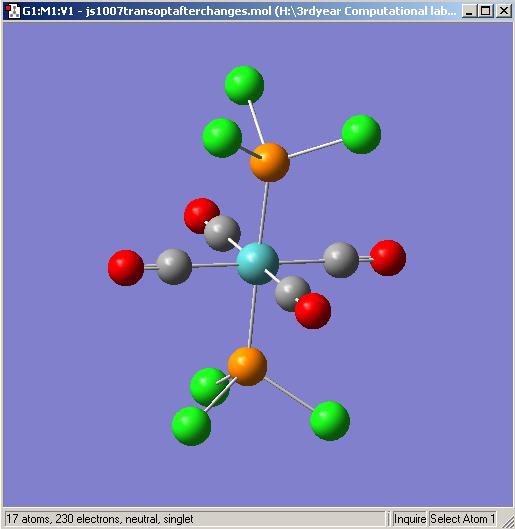
Task: Click the GaussView icon in the title bar
Action: pos(12,11)
